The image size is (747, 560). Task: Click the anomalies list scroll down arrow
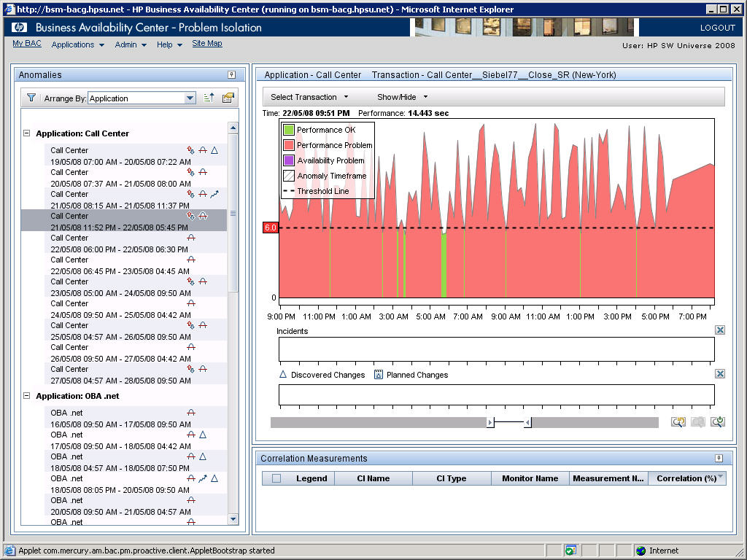[x=233, y=519]
